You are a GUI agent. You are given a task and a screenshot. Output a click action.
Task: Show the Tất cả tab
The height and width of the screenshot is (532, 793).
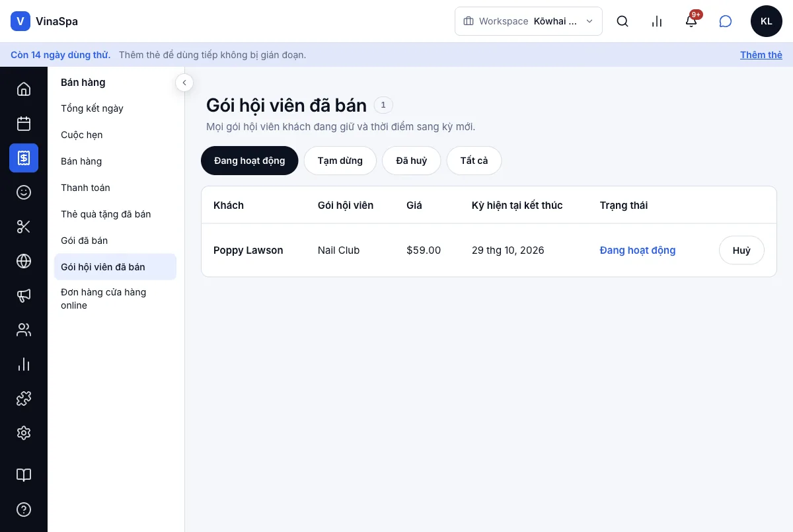(x=474, y=161)
